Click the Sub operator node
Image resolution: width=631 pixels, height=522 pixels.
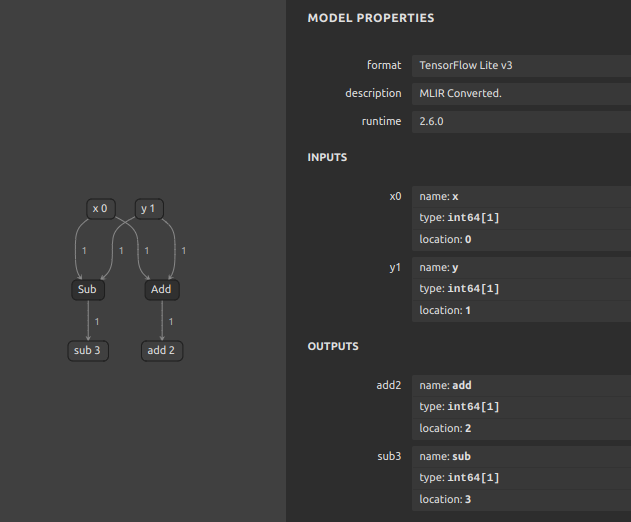click(x=88, y=289)
